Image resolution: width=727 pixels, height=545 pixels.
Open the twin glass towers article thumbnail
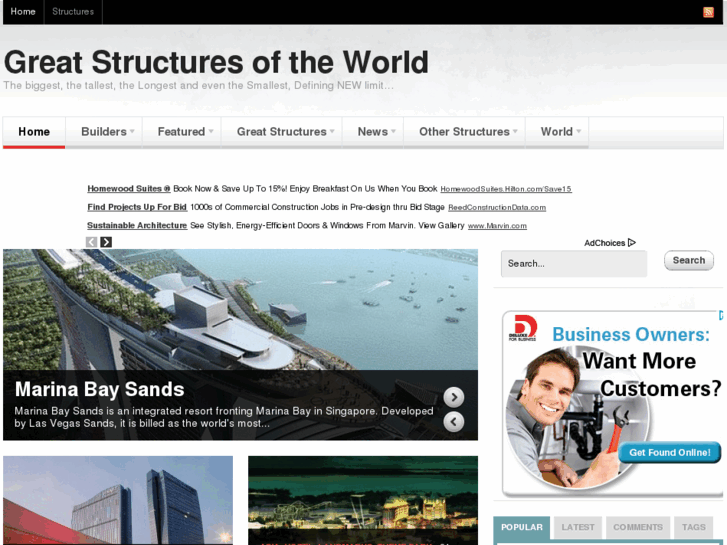pyautogui.click(x=118, y=500)
